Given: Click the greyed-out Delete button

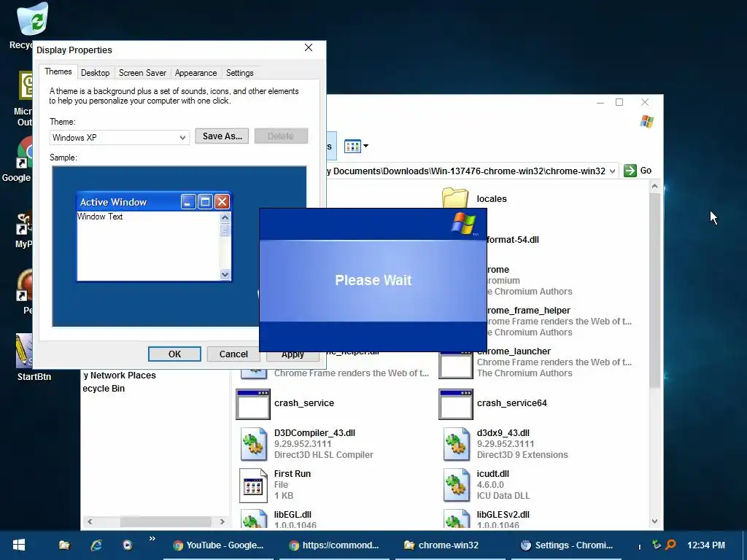Looking at the screenshot, I should [281, 136].
